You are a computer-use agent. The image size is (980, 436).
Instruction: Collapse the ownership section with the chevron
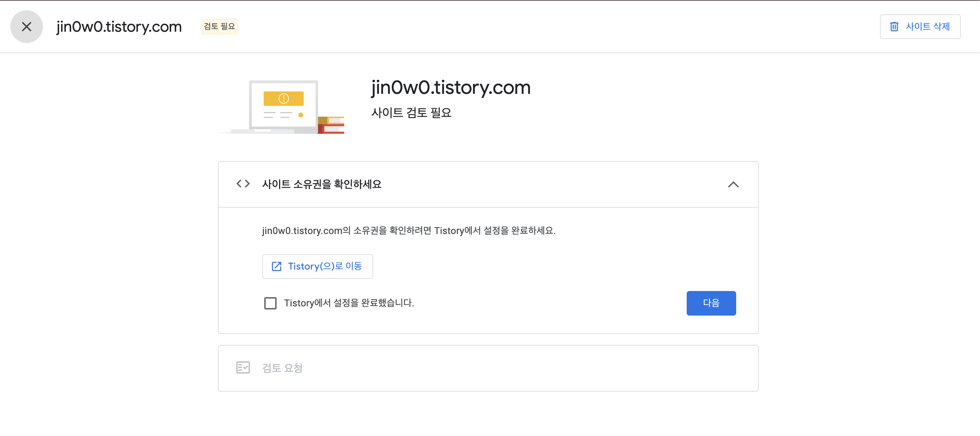point(733,184)
